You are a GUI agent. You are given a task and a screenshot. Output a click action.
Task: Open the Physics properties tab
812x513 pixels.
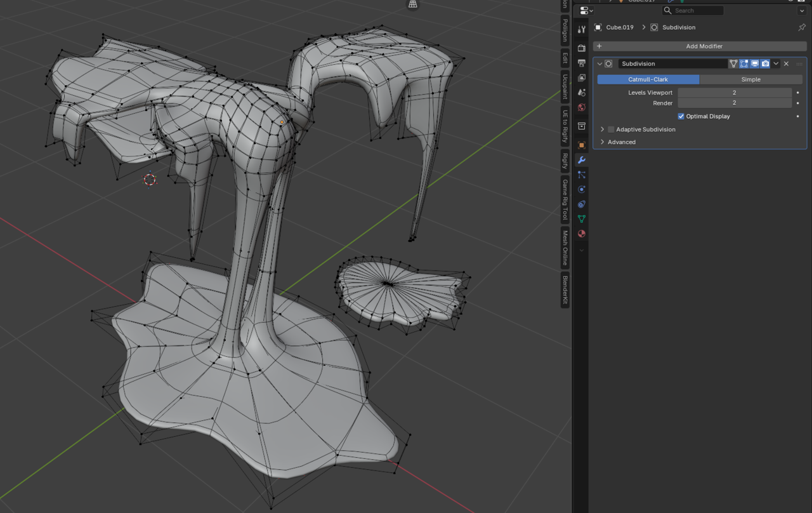tap(581, 189)
